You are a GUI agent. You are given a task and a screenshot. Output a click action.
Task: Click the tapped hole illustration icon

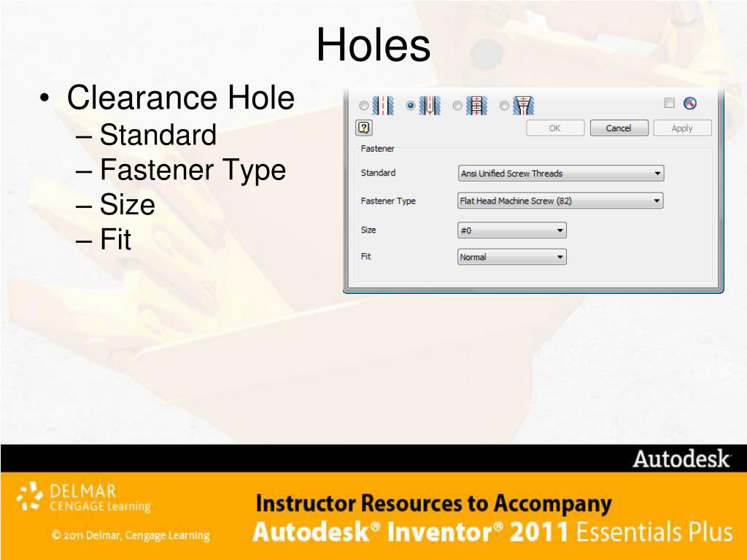(476, 105)
